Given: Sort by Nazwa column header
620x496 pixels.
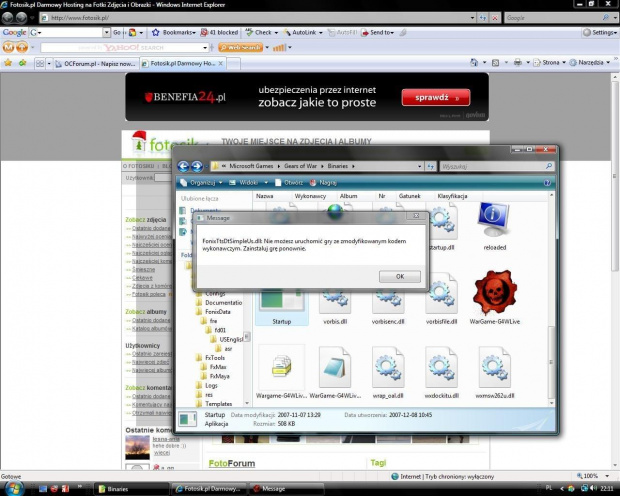Looking at the screenshot, I should [x=265, y=196].
